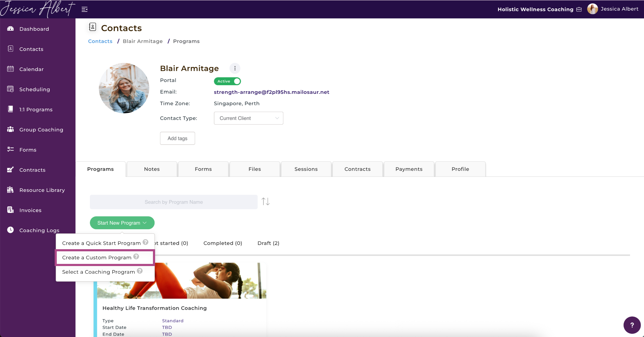
Task: Switch to the Payments tab
Action: point(409,169)
